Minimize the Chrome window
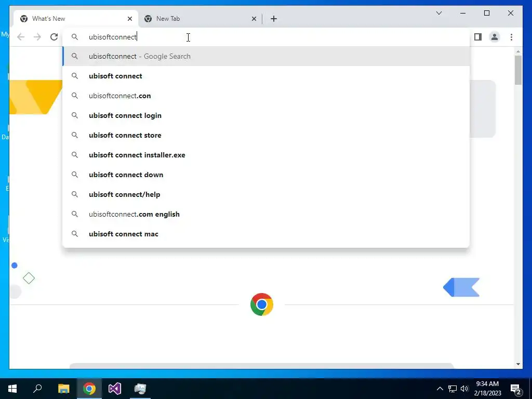Viewport: 532px width, 399px height. pyautogui.click(x=463, y=13)
